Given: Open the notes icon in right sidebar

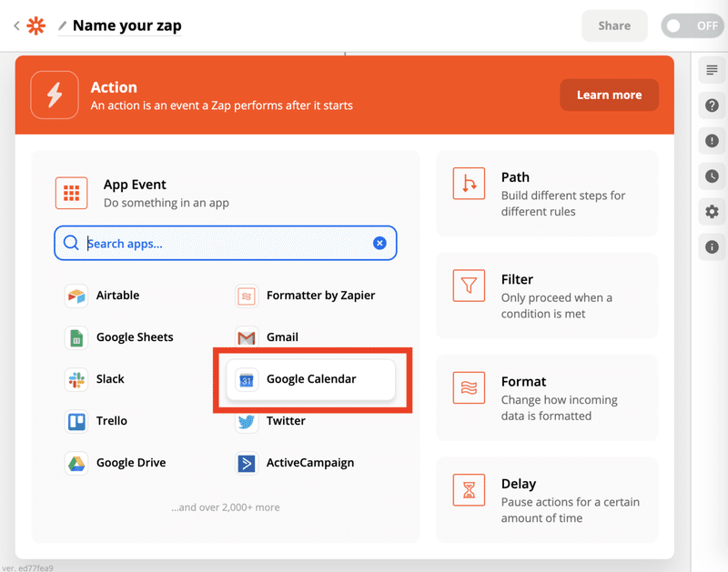Looking at the screenshot, I should (712, 70).
